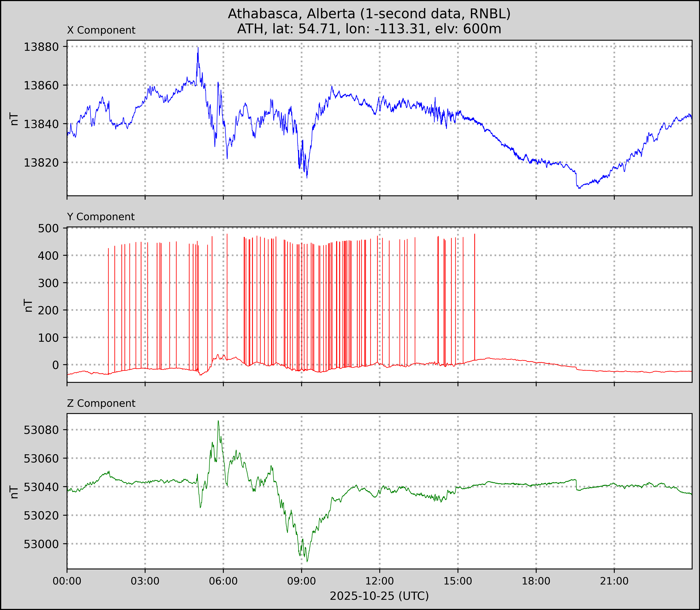This screenshot has height=610, width=700.
Task: Click the 0 tick label in Y plot
Action: pyautogui.click(x=56, y=365)
